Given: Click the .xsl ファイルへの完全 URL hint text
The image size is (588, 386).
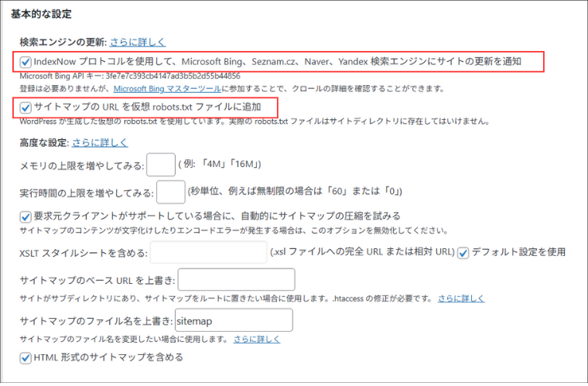Looking at the screenshot, I should coord(362,251).
